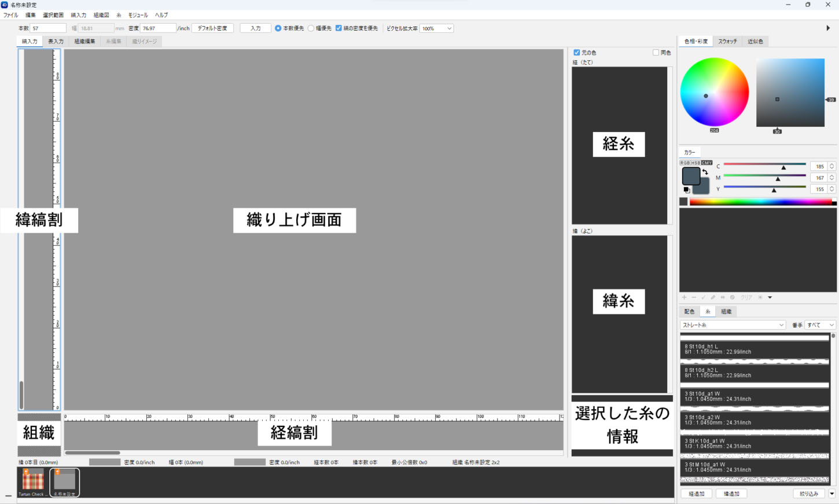Viewport: 839px width, 504px height.
Task: Click the black triangle menu in swatch toolbar
Action: (x=770, y=297)
